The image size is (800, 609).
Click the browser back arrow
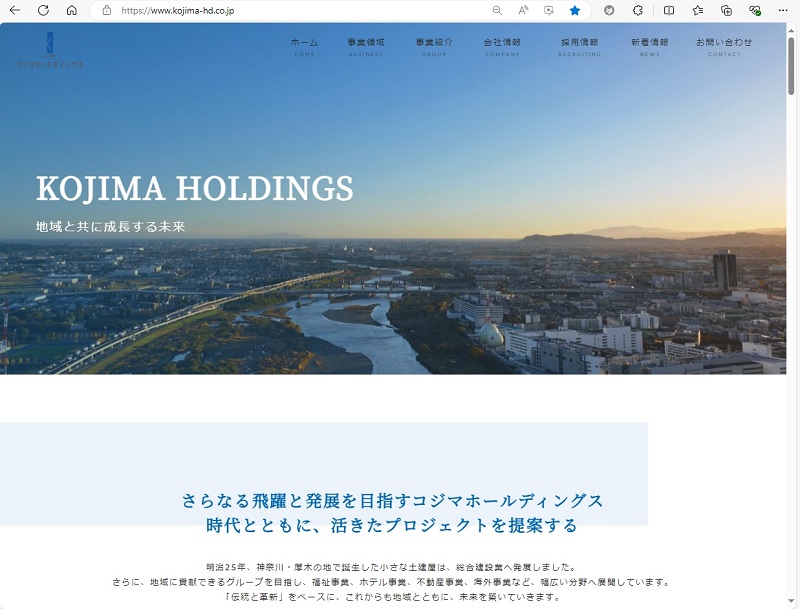tap(15, 10)
